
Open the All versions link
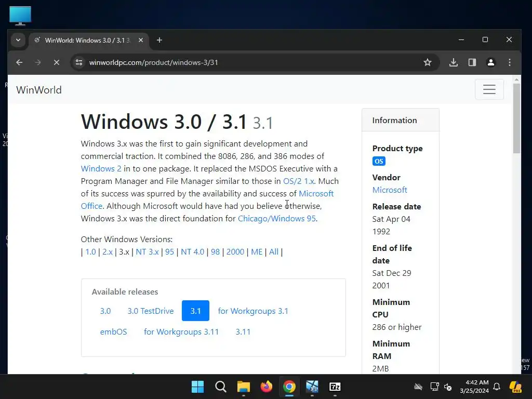click(273, 252)
